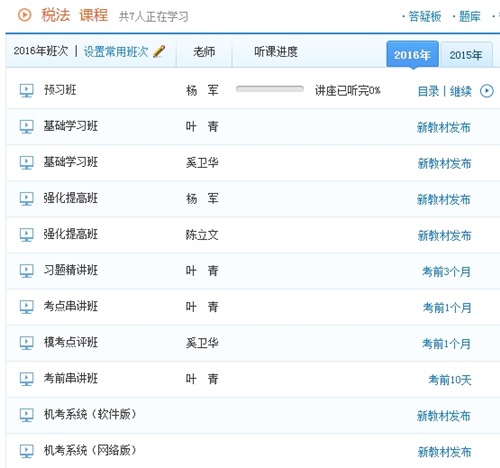500x468 pixels.
Task: Click the 老师 column header
Action: (204, 52)
